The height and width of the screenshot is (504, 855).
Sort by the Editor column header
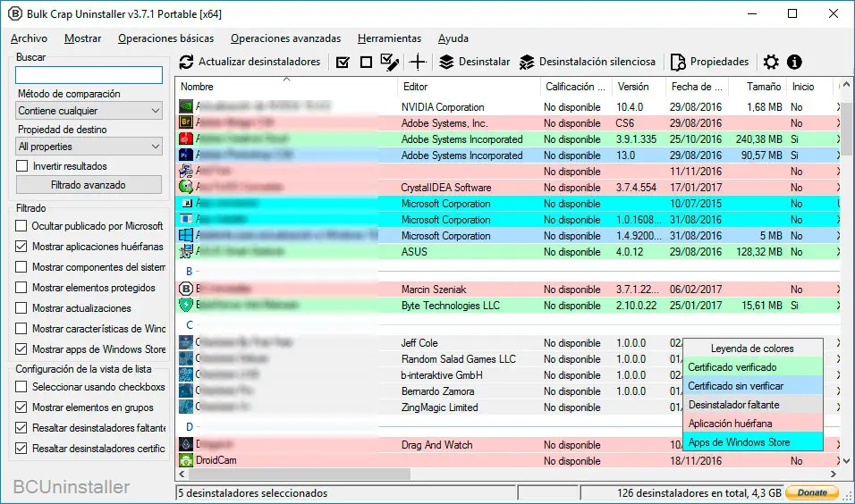coord(469,86)
